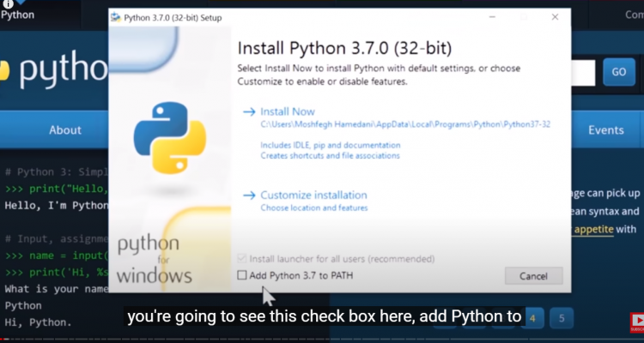Click the video info icon
Viewport: 644px width, 343px height.
[x=8, y=4]
